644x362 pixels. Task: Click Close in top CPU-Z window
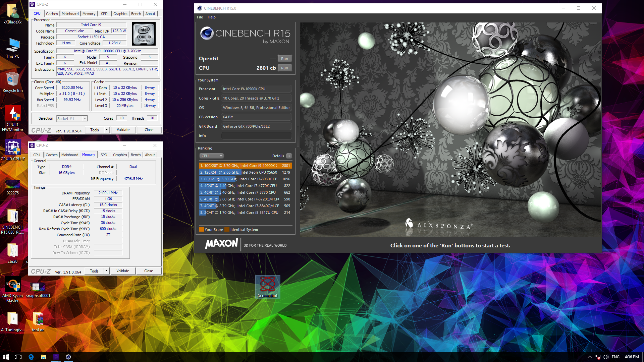click(149, 130)
